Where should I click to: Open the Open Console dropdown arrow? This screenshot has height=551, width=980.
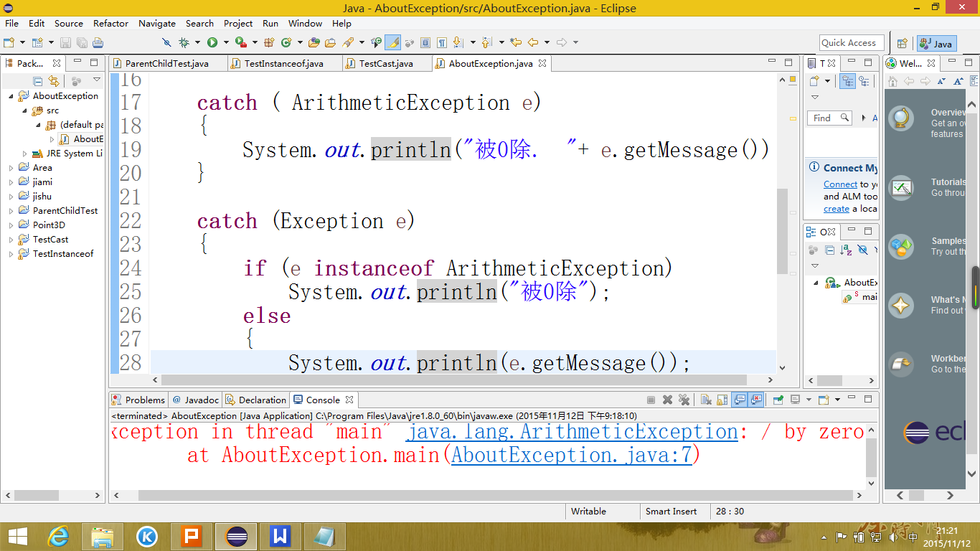(837, 400)
